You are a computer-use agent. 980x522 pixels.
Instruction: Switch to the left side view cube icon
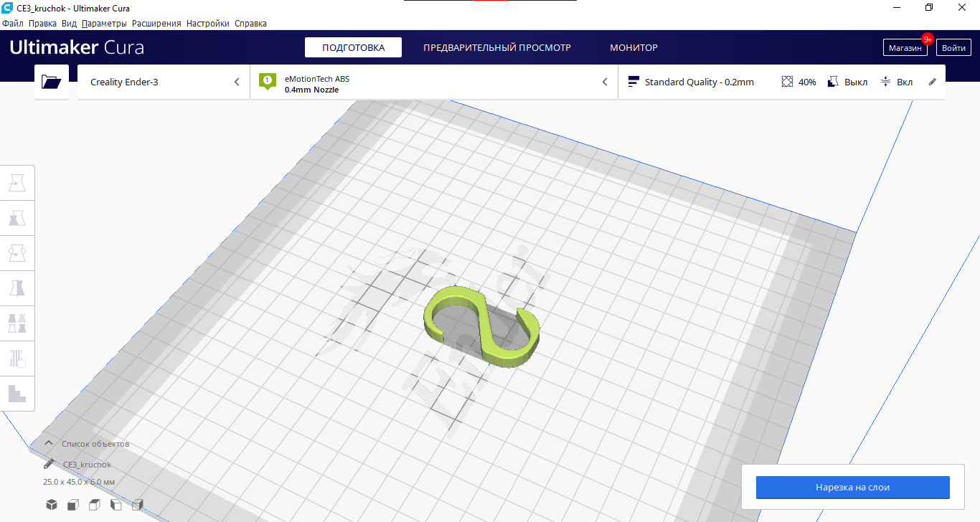116,505
